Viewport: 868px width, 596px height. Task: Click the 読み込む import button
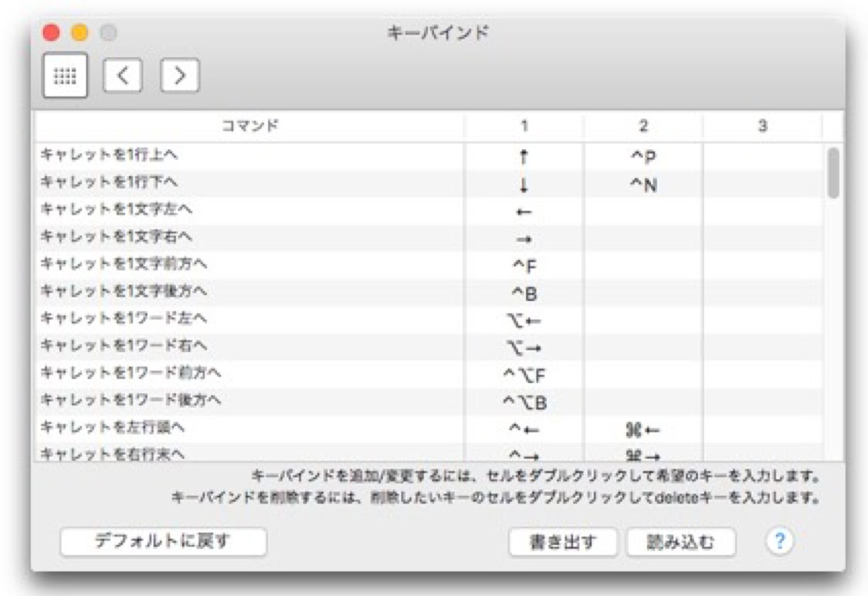coord(680,542)
